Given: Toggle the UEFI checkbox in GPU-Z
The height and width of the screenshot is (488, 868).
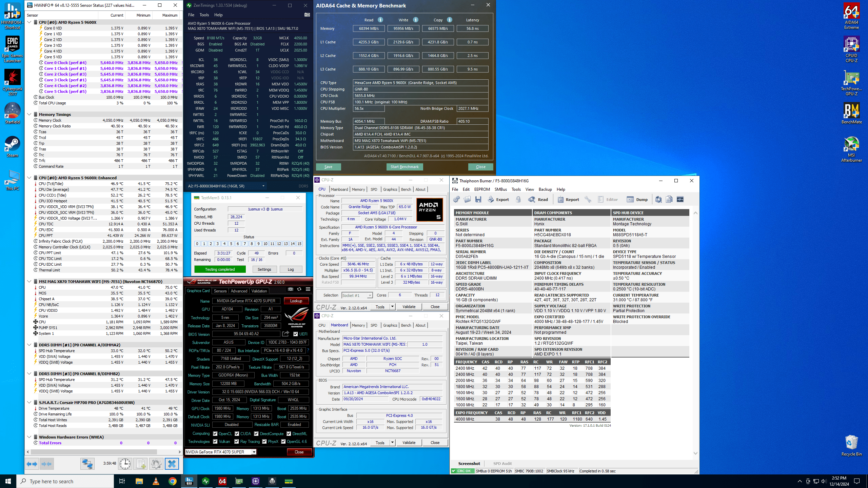Looking at the screenshot, I should [296, 334].
